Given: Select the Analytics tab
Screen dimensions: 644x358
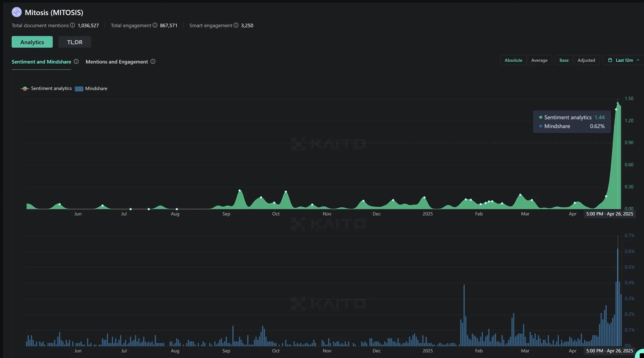Looking at the screenshot, I should (x=32, y=42).
